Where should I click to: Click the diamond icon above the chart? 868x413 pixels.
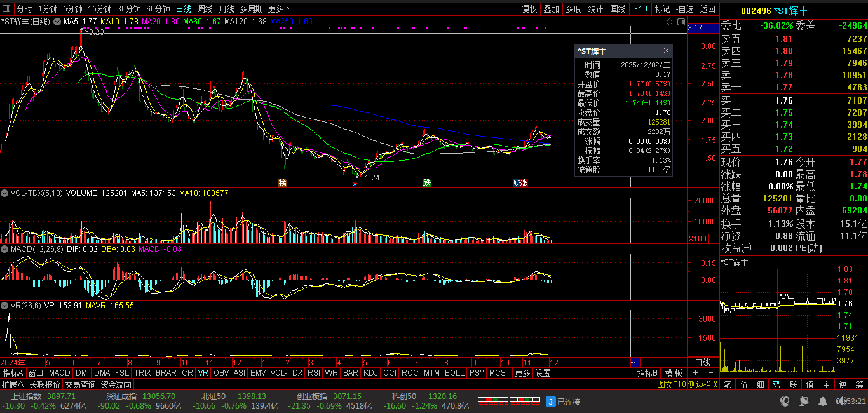pos(669,22)
